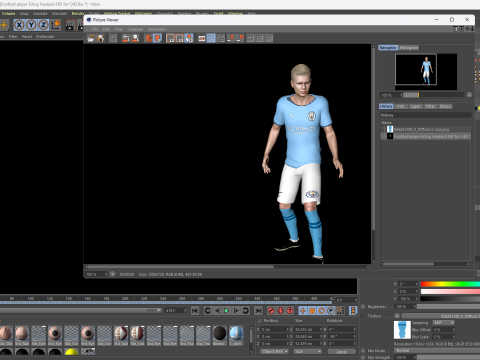
Task: Switch to the Histogram tab
Action: coord(409,48)
